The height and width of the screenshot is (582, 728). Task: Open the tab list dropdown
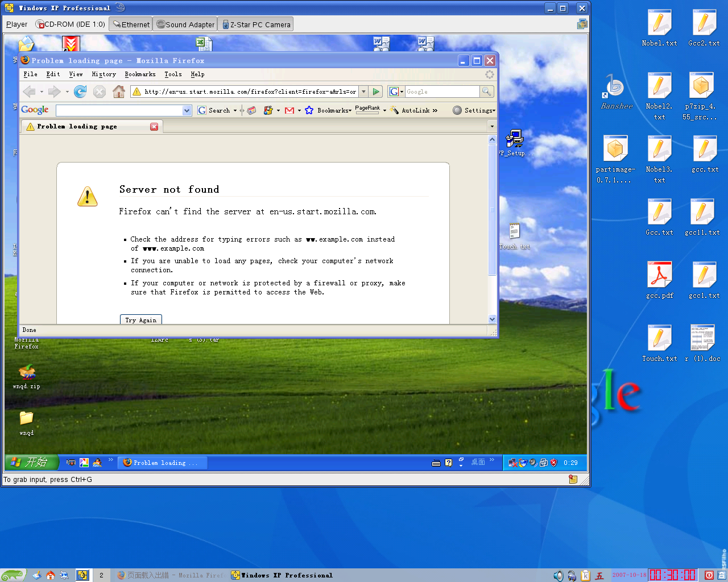click(x=492, y=126)
